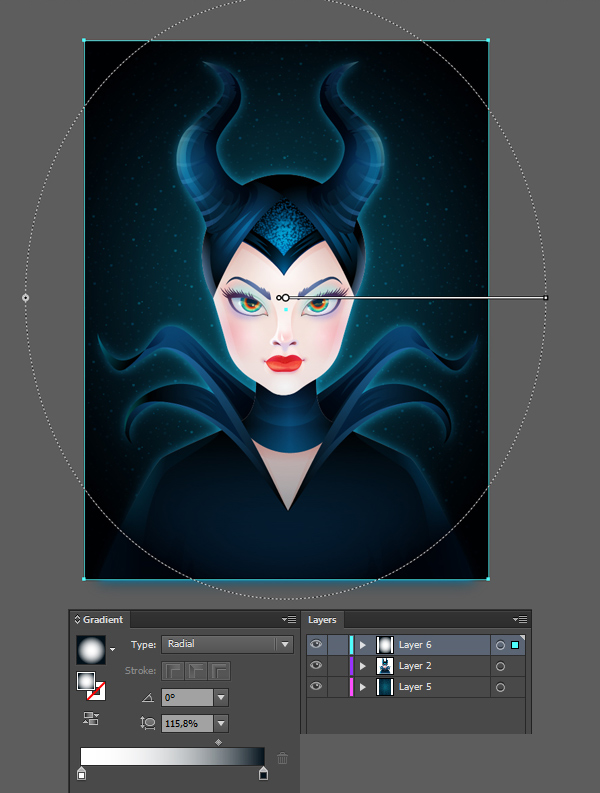Toggle visibility of Layer 6

click(316, 644)
